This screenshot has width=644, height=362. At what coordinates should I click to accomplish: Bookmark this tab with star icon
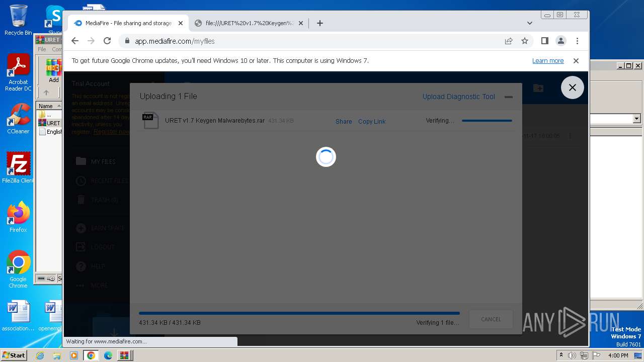[525, 41]
